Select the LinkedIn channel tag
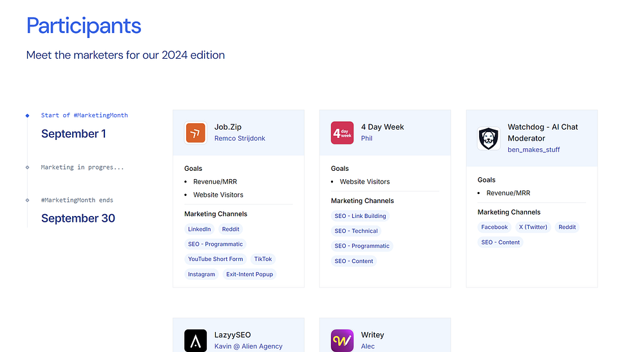 coord(199,229)
